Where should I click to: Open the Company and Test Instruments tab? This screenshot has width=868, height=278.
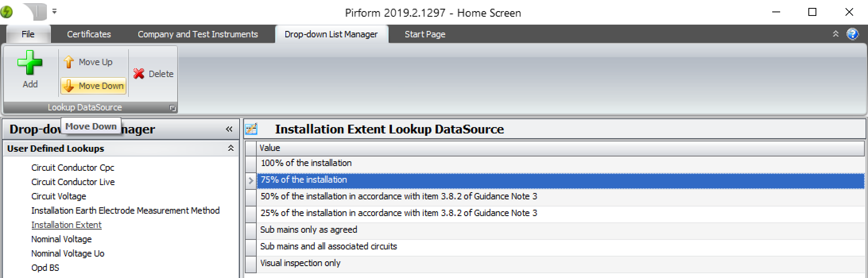point(198,34)
